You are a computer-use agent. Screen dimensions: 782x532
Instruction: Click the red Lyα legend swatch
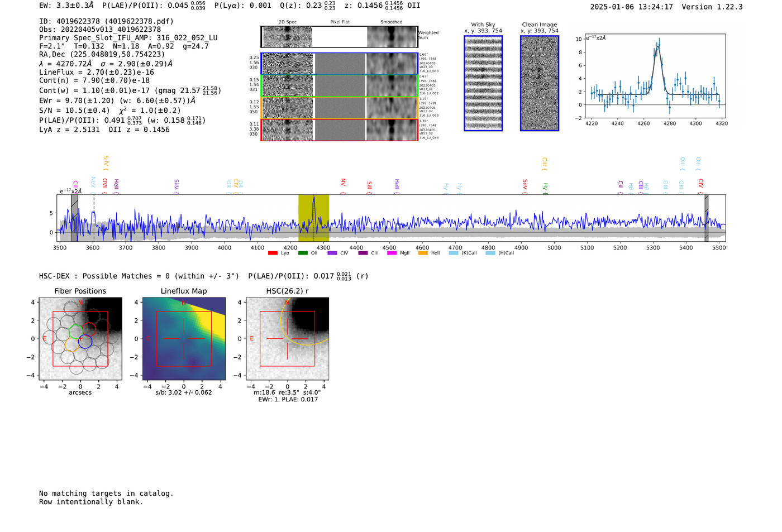click(x=273, y=253)
